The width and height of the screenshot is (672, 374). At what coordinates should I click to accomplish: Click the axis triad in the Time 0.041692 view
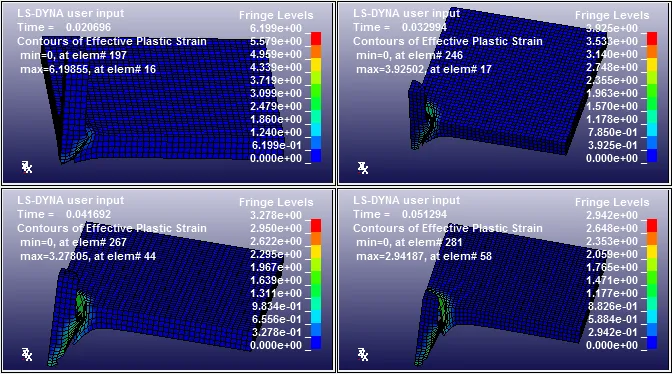[27, 354]
